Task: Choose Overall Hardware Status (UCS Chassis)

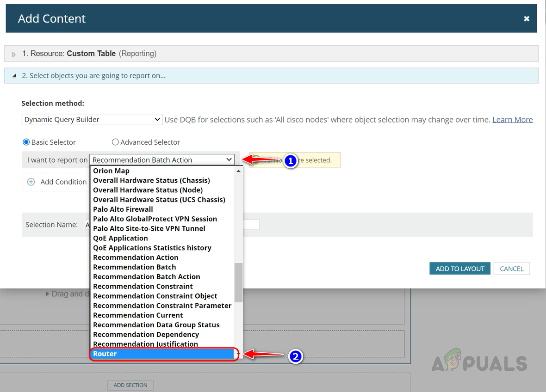Action: [162, 200]
